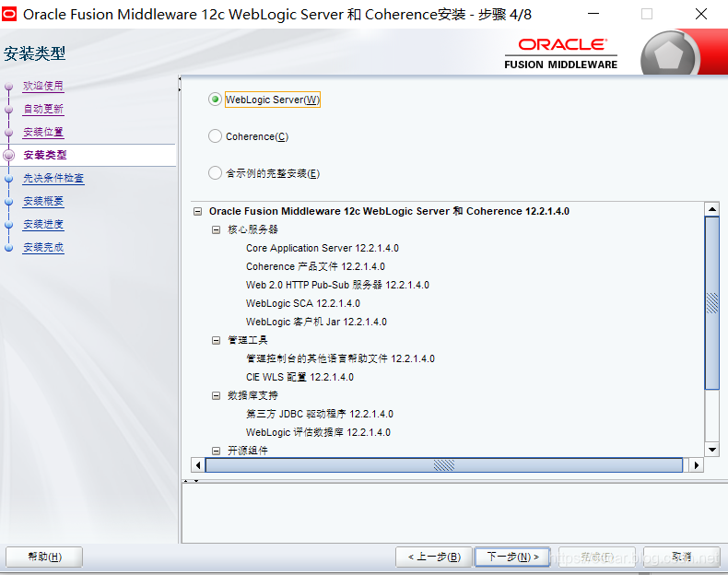Select WebLogic SCA 12.2.1.4.0 row

(302, 303)
